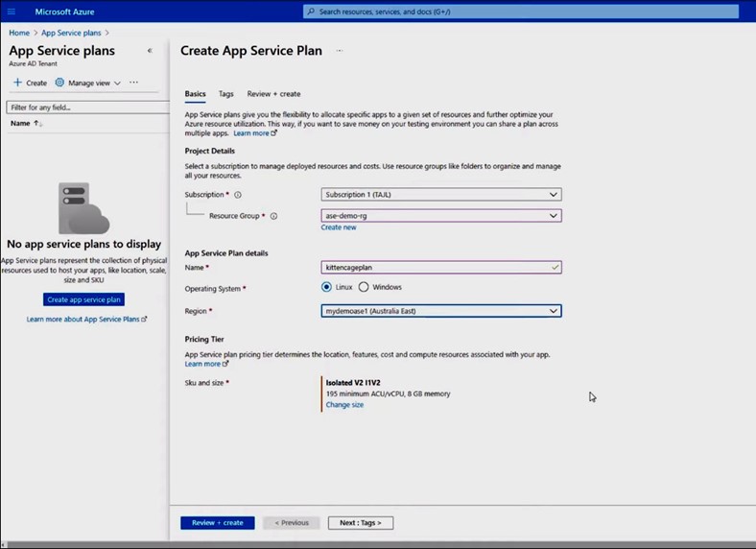Click the Subscription info icon
Image resolution: width=756 pixels, height=549 pixels.
click(238, 195)
